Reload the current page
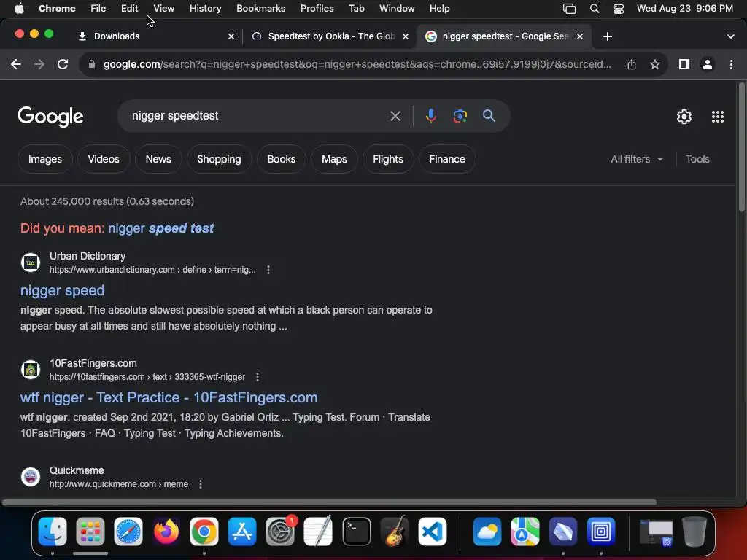The image size is (747, 560). [63, 64]
